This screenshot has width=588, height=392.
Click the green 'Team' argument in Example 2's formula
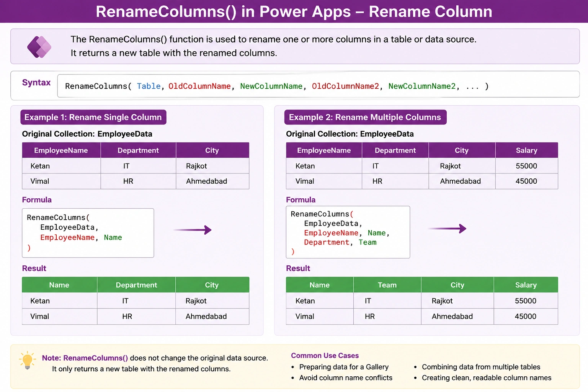(x=367, y=242)
